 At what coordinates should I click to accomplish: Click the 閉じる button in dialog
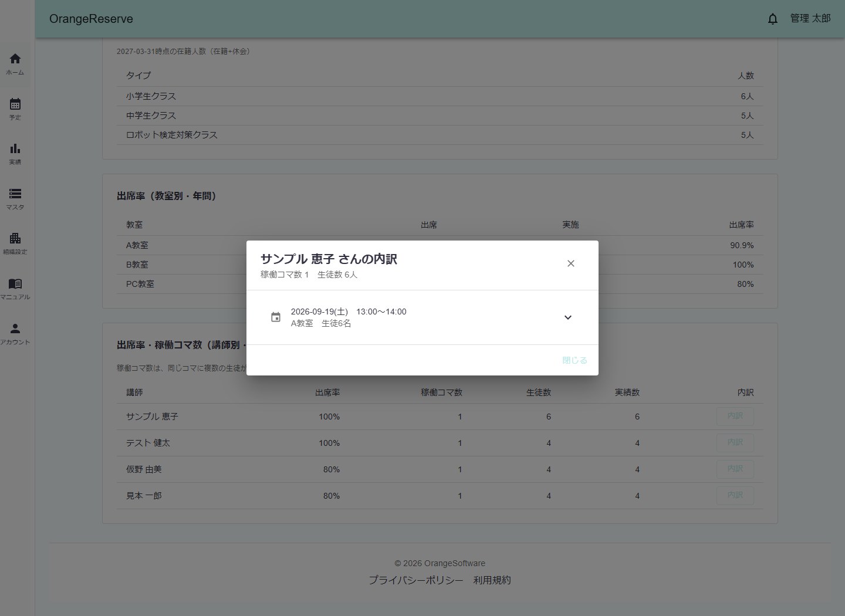[x=574, y=360]
